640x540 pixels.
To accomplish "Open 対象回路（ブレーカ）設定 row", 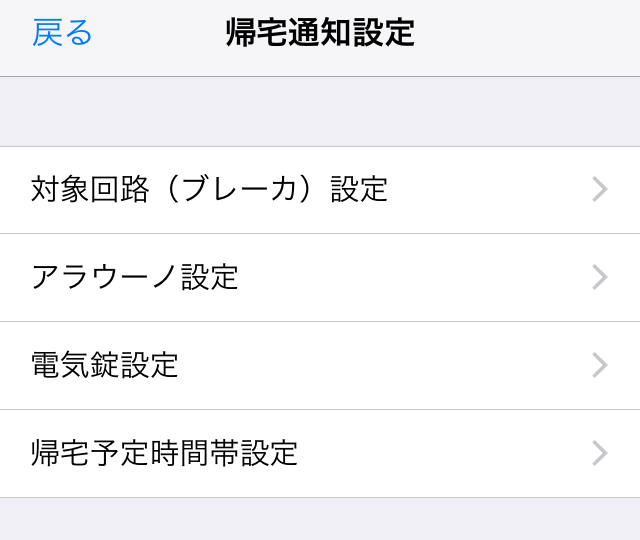I will pos(320,190).
